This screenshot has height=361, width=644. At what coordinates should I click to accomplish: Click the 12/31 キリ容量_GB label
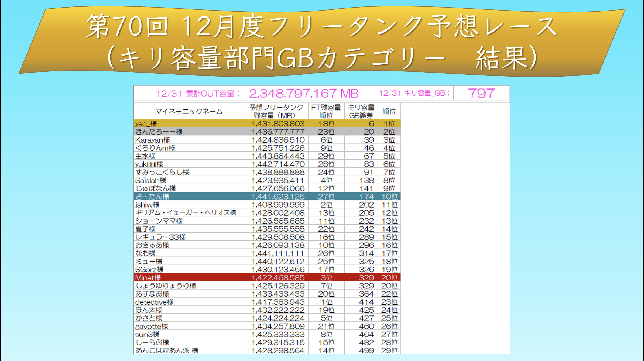(414, 93)
